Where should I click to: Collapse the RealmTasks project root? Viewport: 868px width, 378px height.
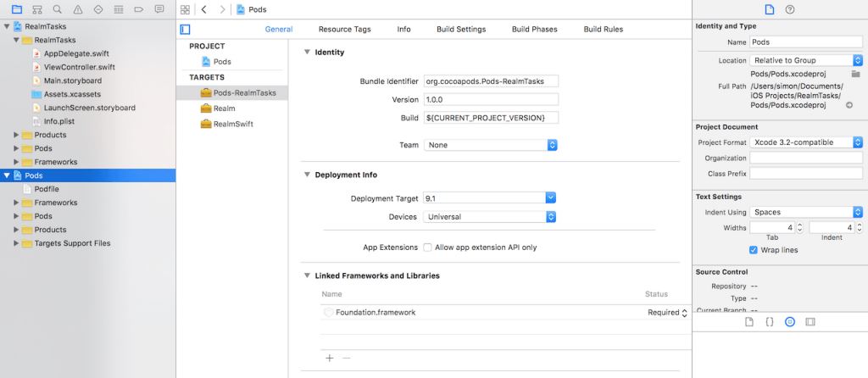[x=8, y=26]
